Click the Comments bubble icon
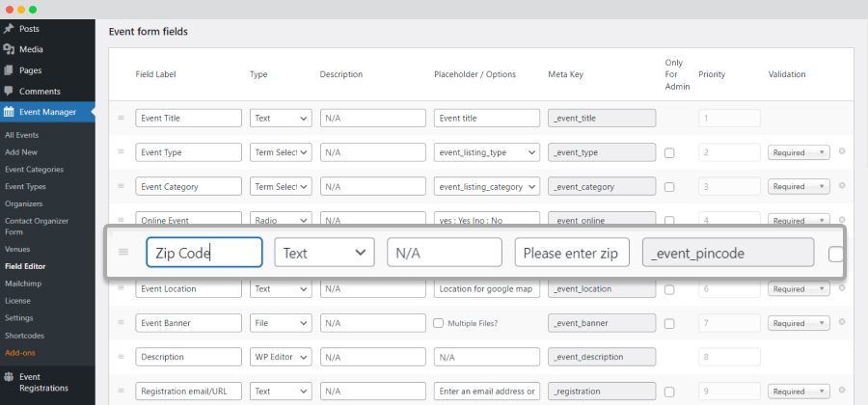Screen dimensions: 868x405 point(9,92)
